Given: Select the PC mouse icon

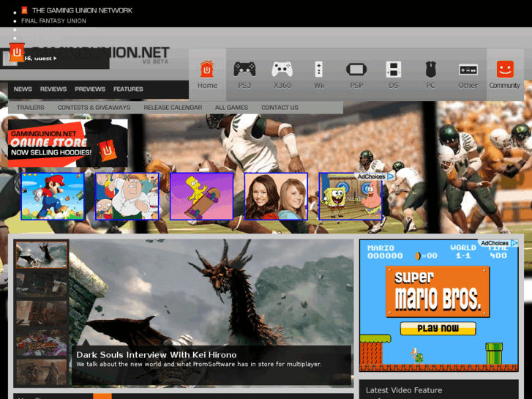Looking at the screenshot, I should coord(430,70).
